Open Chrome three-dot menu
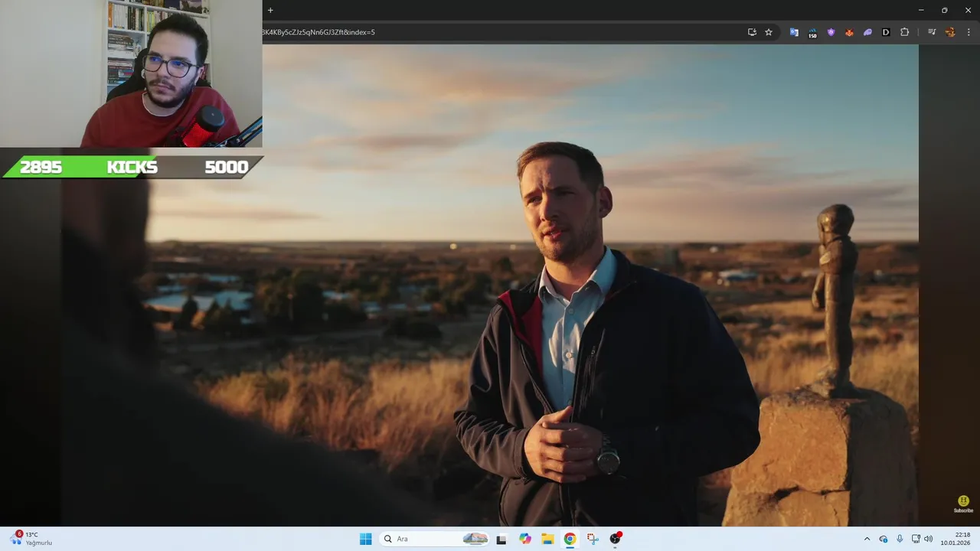This screenshot has width=980, height=551. (x=969, y=32)
